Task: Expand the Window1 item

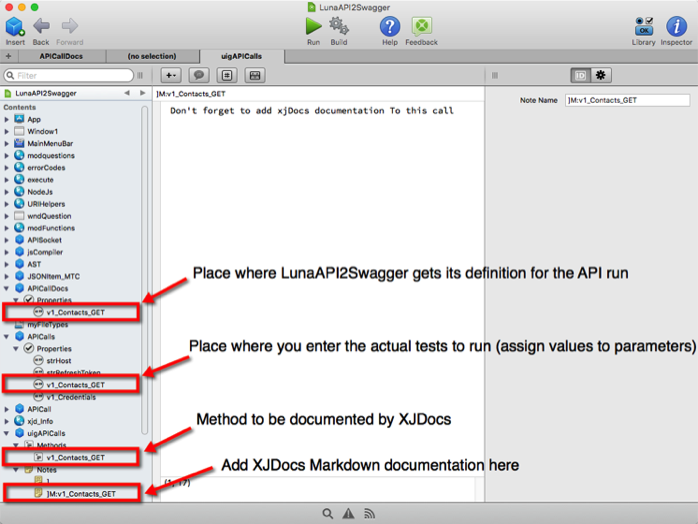Action: (x=7, y=131)
